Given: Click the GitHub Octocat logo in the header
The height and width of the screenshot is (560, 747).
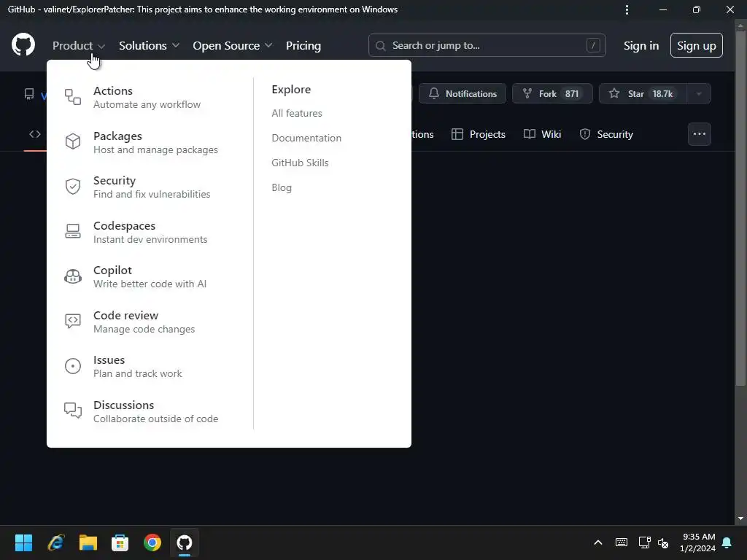Looking at the screenshot, I should 23,45.
